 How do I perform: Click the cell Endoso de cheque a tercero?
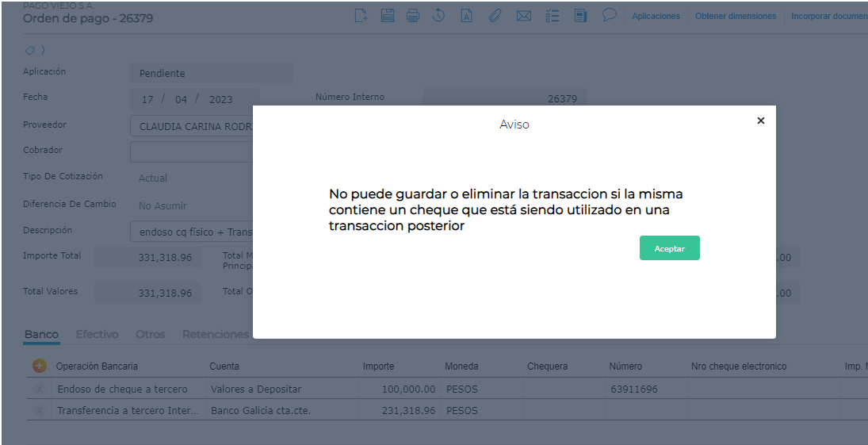click(x=128, y=389)
